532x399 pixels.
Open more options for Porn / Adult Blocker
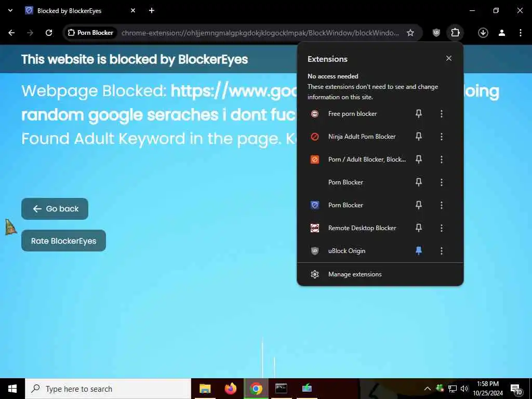tap(442, 159)
